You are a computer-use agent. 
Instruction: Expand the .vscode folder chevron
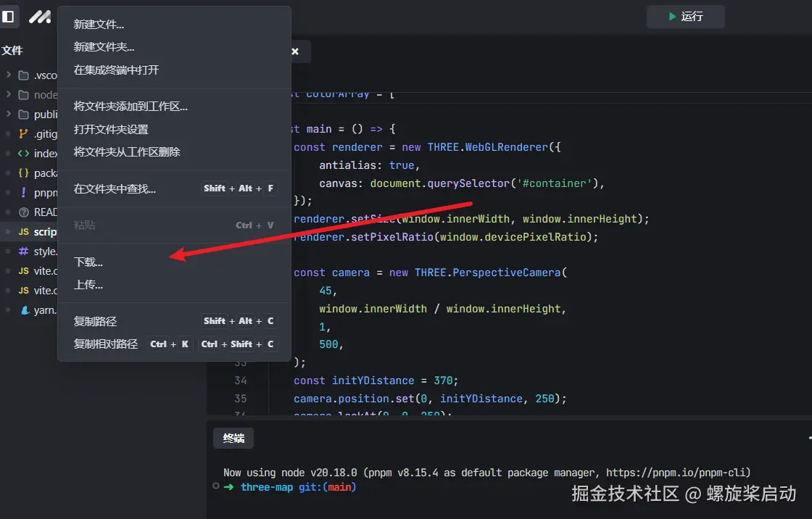pos(8,75)
